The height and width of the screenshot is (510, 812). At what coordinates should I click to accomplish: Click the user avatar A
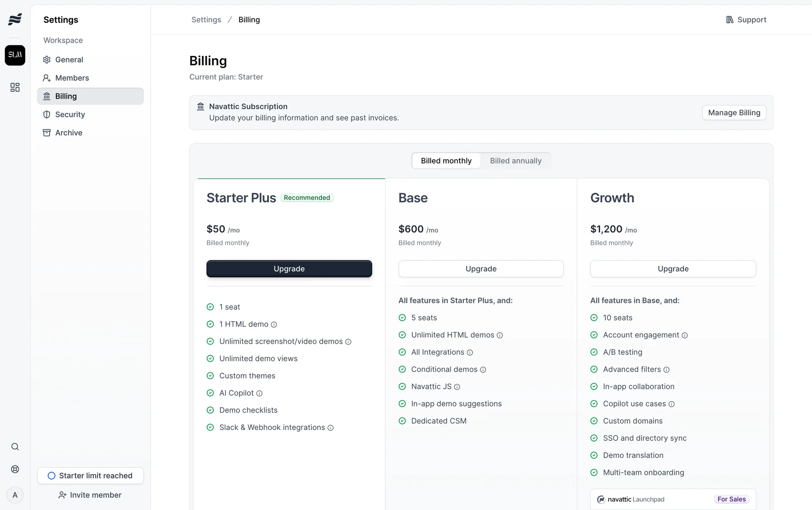point(15,495)
